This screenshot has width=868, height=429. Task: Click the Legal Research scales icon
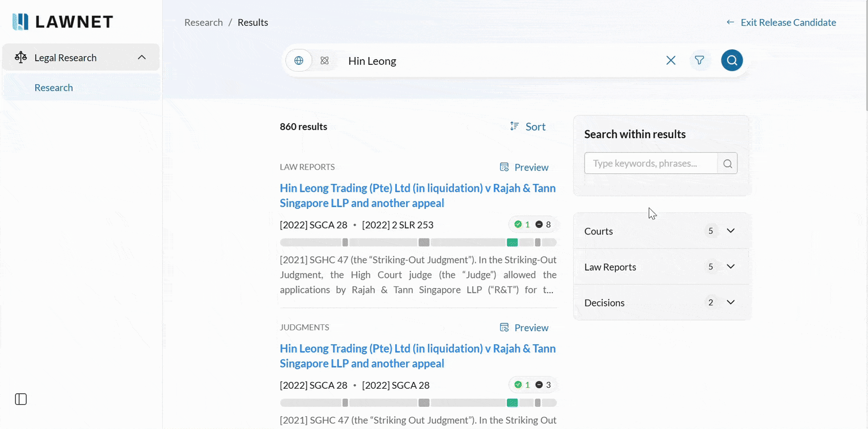(21, 57)
